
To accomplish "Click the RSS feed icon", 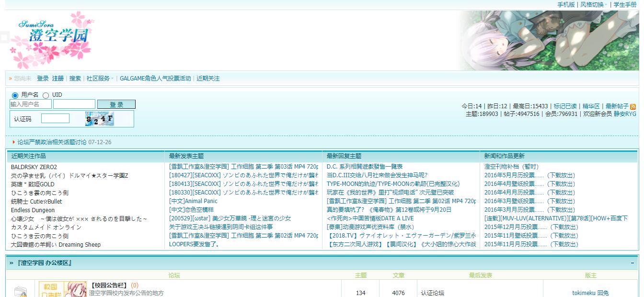I will point(633,107).
